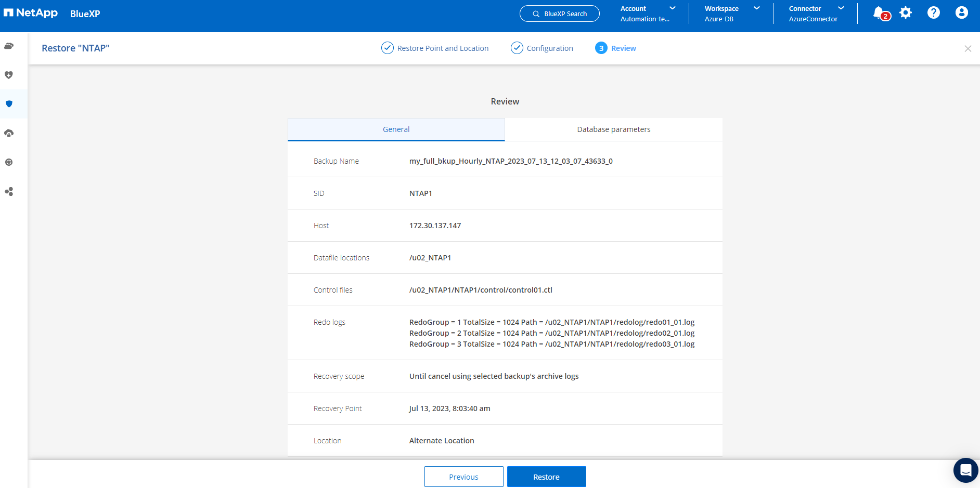Open the user profile icon
This screenshot has width=980, height=488.
pyautogui.click(x=962, y=13)
